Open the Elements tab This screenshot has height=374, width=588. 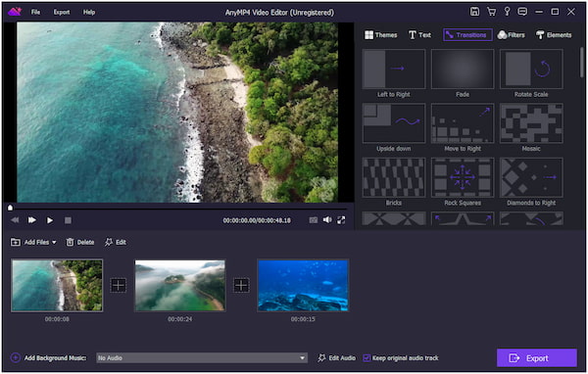(x=554, y=35)
